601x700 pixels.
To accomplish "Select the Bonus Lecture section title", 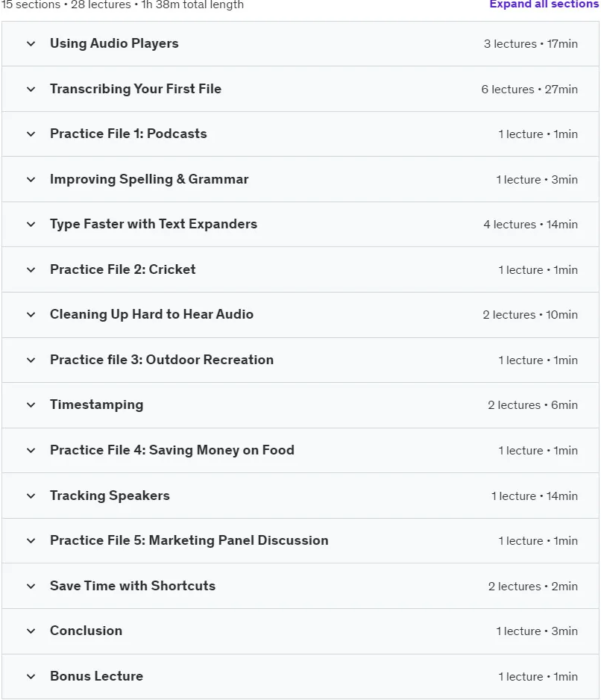I will pyautogui.click(x=96, y=676).
